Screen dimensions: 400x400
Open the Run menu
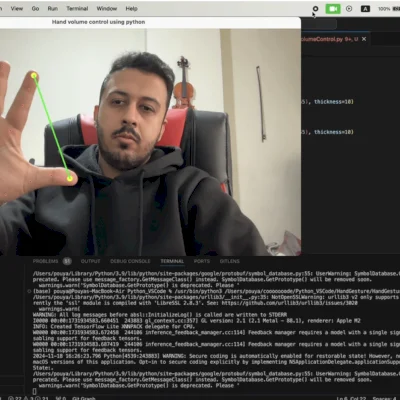[53, 9]
